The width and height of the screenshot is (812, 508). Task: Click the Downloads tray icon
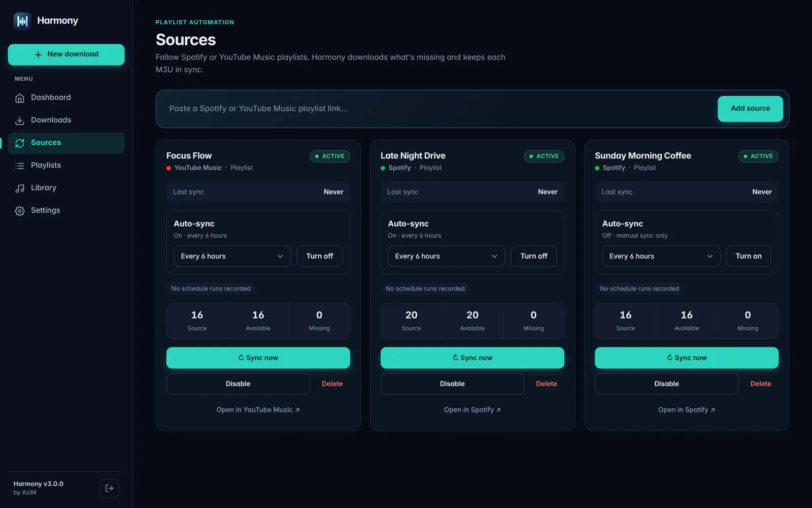pos(20,120)
